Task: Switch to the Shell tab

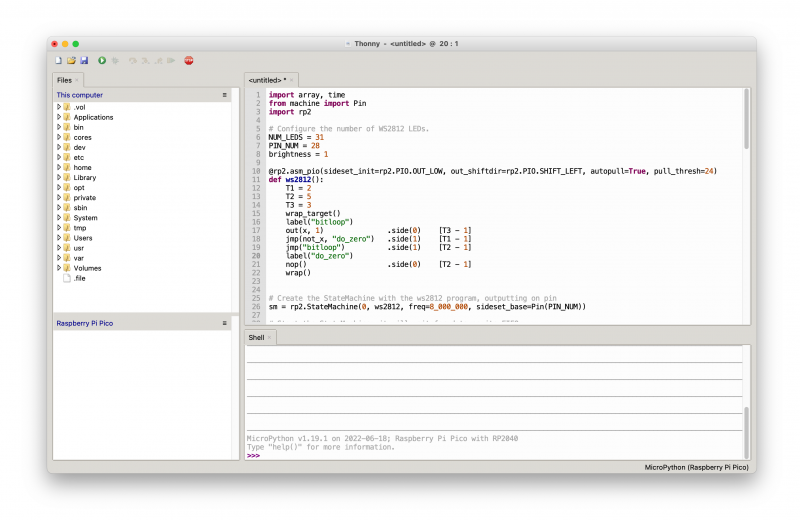Action: point(258,338)
